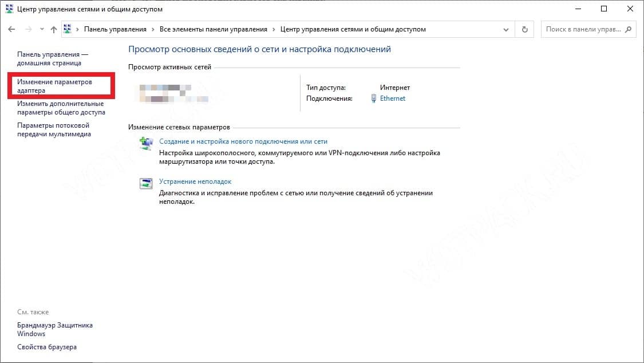Open Изменение параметров адаптера
Viewport: 644px width, 363px height.
[x=54, y=86]
